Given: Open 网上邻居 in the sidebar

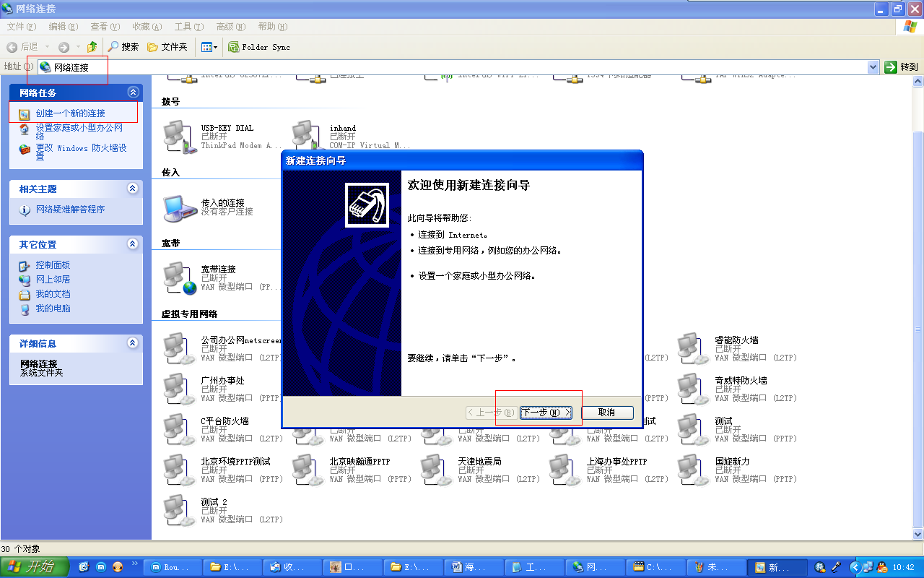Looking at the screenshot, I should (51, 279).
